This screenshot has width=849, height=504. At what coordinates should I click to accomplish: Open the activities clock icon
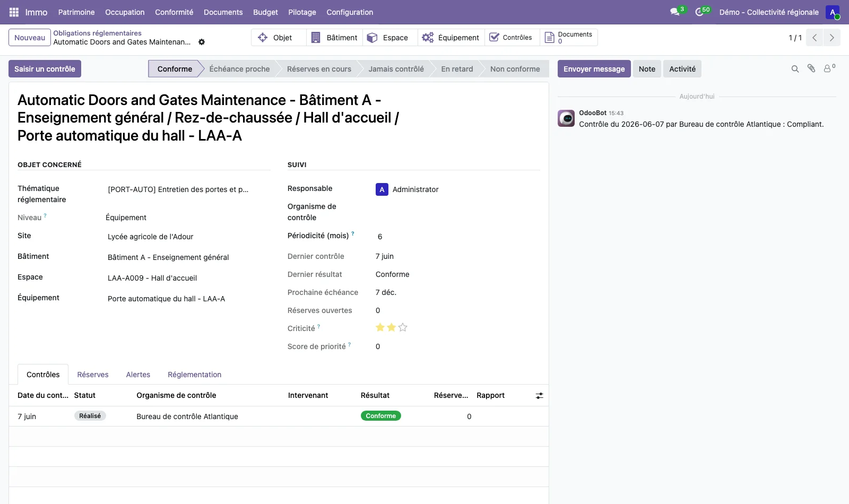point(699,12)
